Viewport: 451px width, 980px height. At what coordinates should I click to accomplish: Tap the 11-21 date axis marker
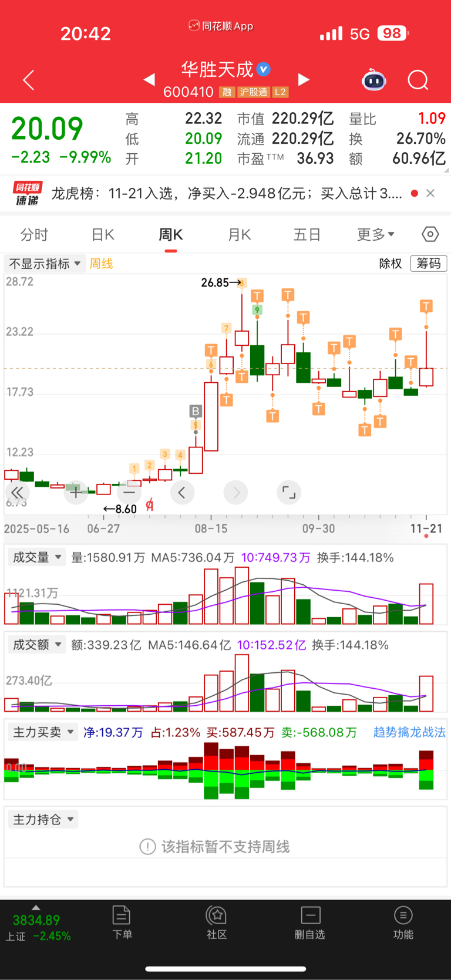click(426, 528)
